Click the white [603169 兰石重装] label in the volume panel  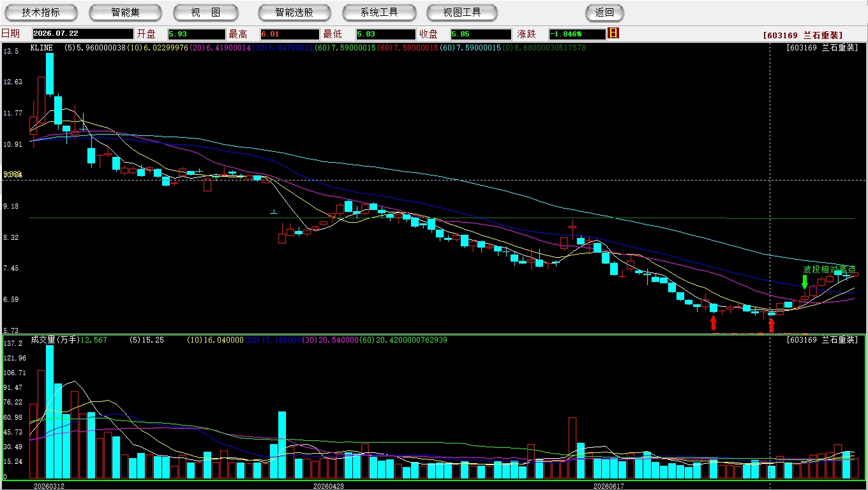(823, 340)
